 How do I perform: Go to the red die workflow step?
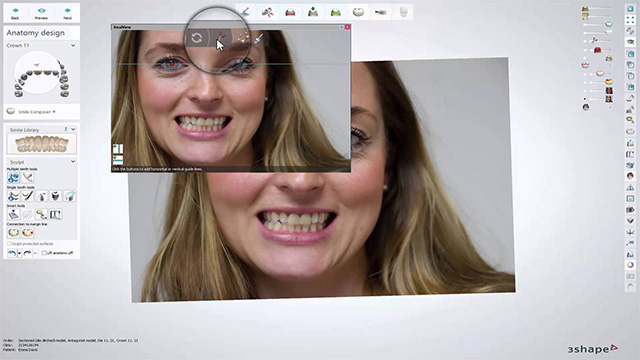point(290,12)
